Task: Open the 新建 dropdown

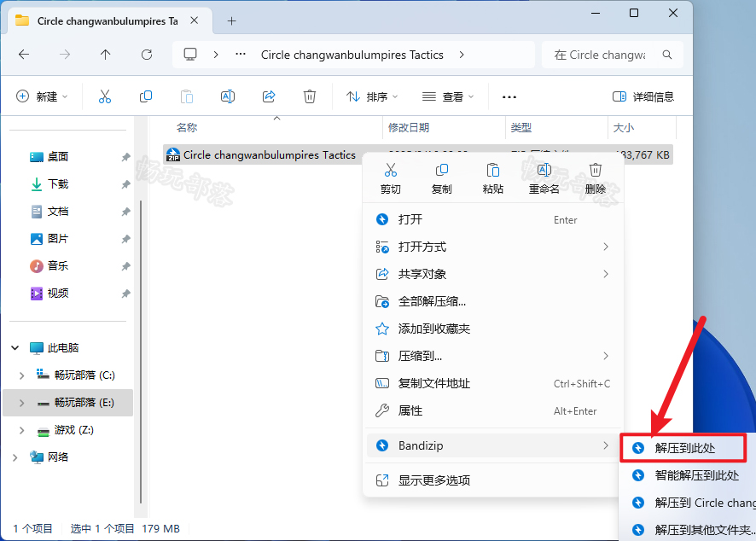Action: tap(42, 96)
